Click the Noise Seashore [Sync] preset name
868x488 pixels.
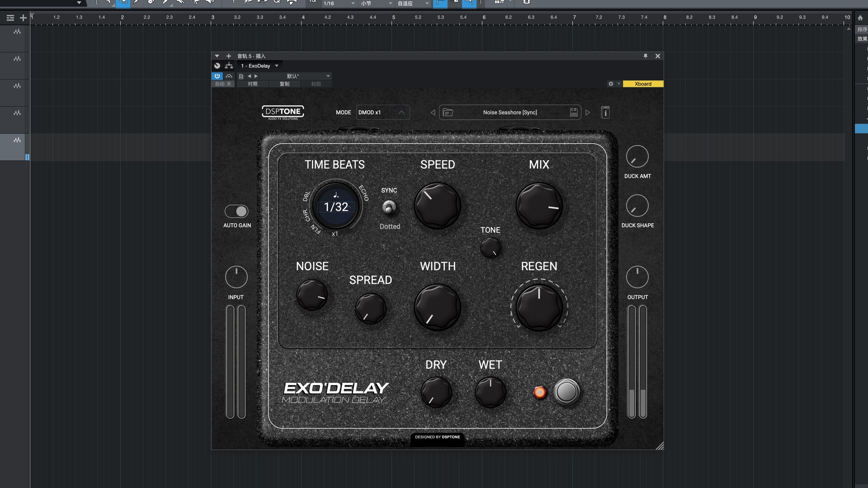pos(510,113)
